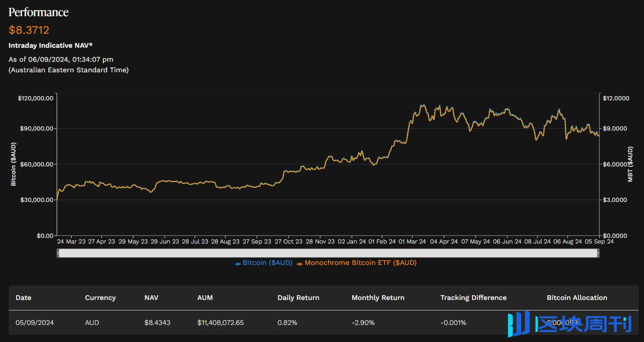644x342 pixels.
Task: Click the Intraday Indicative NAV* label
Action: [x=51, y=46]
